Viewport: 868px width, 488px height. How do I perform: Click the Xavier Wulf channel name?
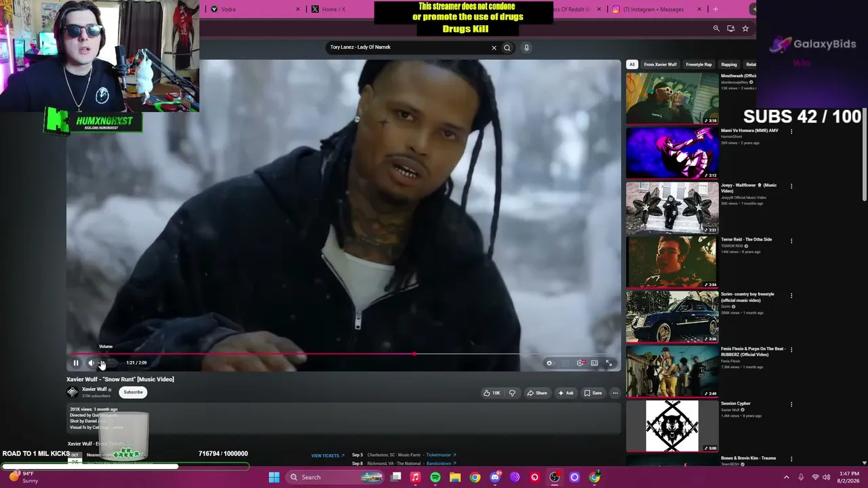(x=94, y=389)
